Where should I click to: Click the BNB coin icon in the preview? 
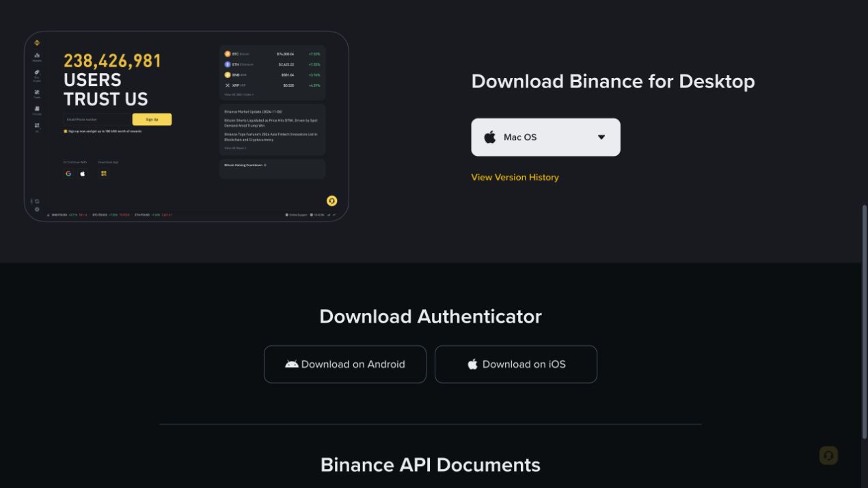click(228, 74)
